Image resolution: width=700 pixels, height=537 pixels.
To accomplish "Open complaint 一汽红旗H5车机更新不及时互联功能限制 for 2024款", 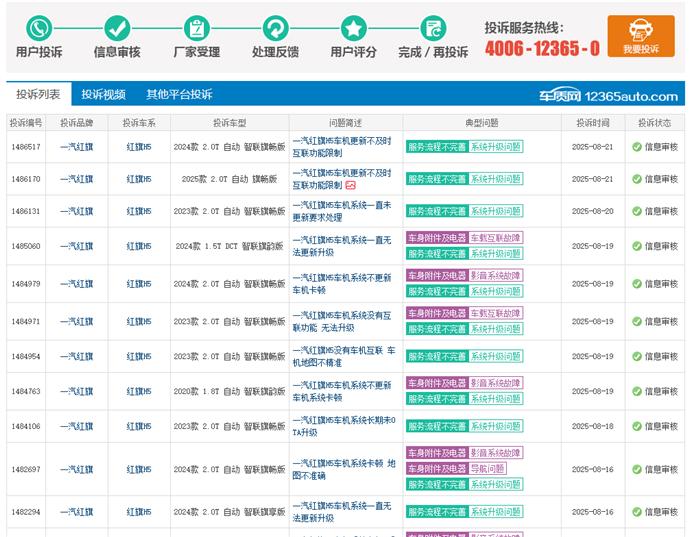I will click(x=341, y=147).
